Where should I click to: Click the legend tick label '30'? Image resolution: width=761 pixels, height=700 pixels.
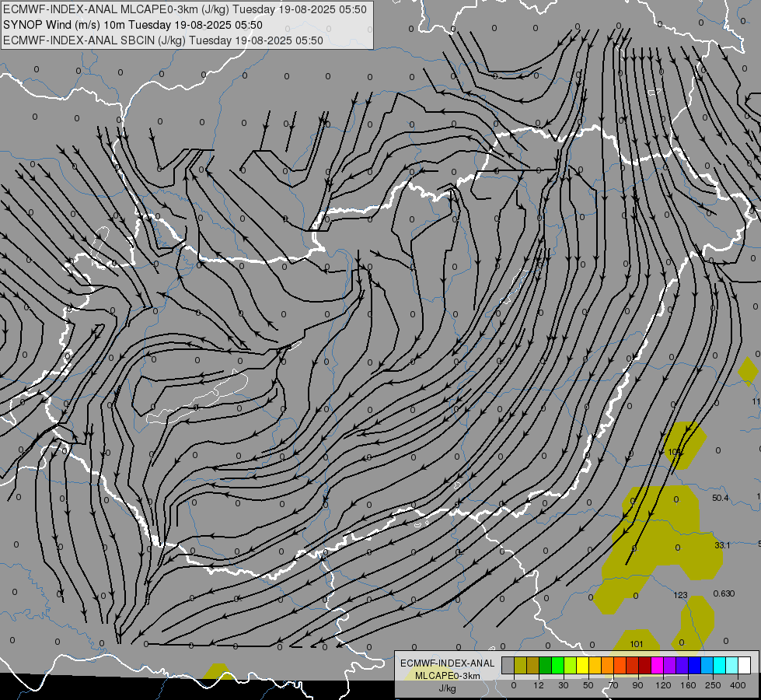564,685
